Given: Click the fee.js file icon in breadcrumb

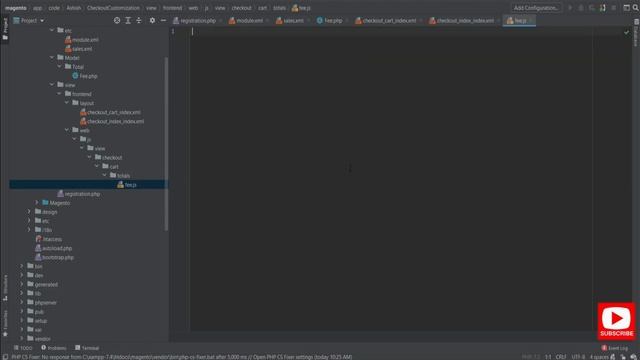Looking at the screenshot, I should coord(295,8).
